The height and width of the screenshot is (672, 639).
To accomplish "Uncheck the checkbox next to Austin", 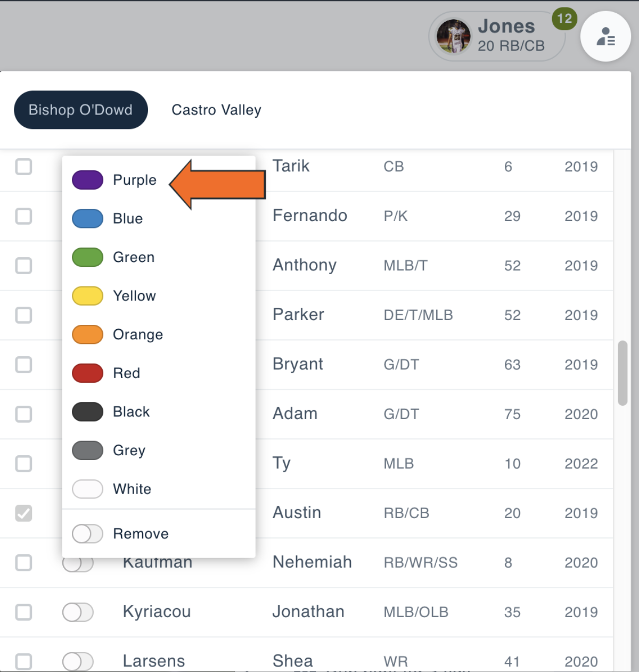I will tap(23, 513).
